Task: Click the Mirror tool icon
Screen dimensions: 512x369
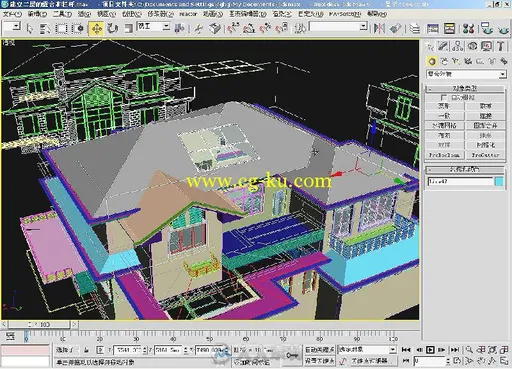Action: click(x=379, y=28)
